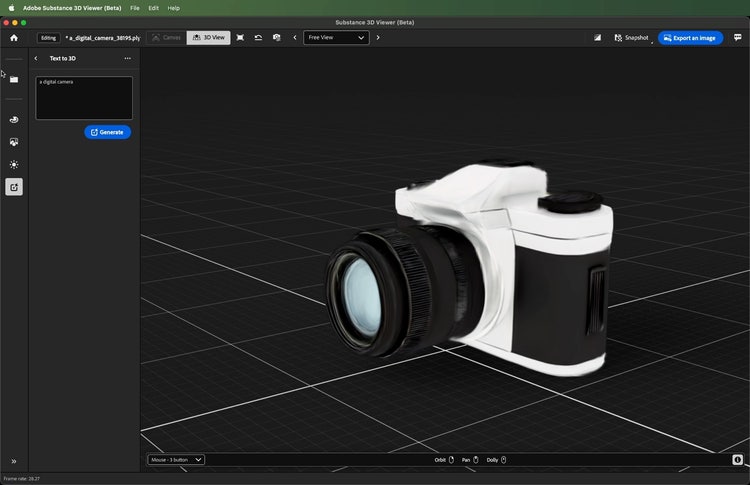Switch to Canvas mode tab
This screenshot has width=750, height=485.
click(166, 37)
